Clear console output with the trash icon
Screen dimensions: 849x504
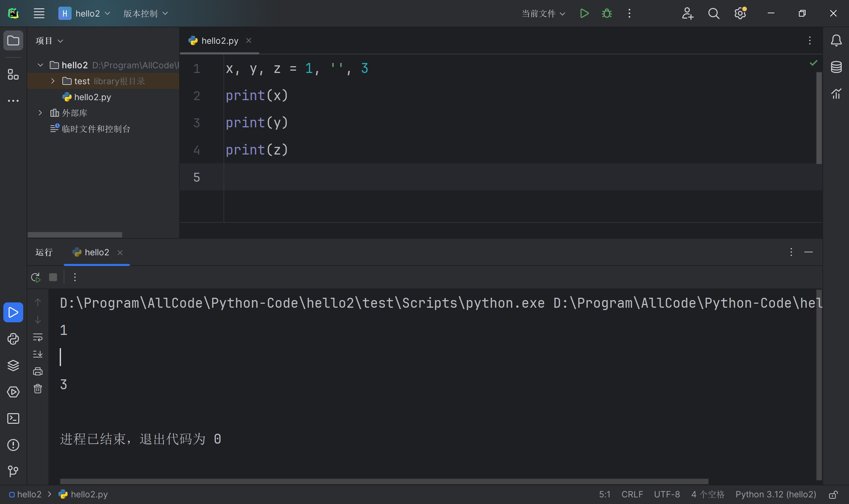[x=38, y=389]
